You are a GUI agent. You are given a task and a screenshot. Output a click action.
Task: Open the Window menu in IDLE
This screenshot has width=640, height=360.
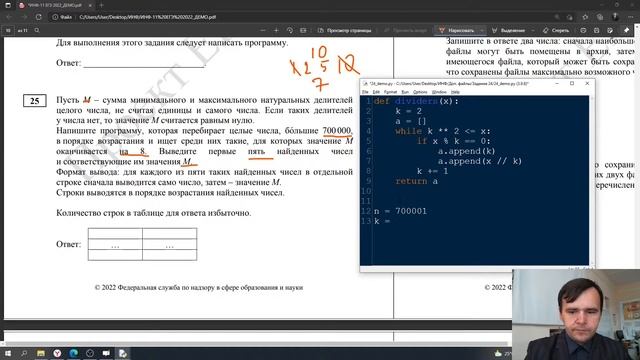439,92
